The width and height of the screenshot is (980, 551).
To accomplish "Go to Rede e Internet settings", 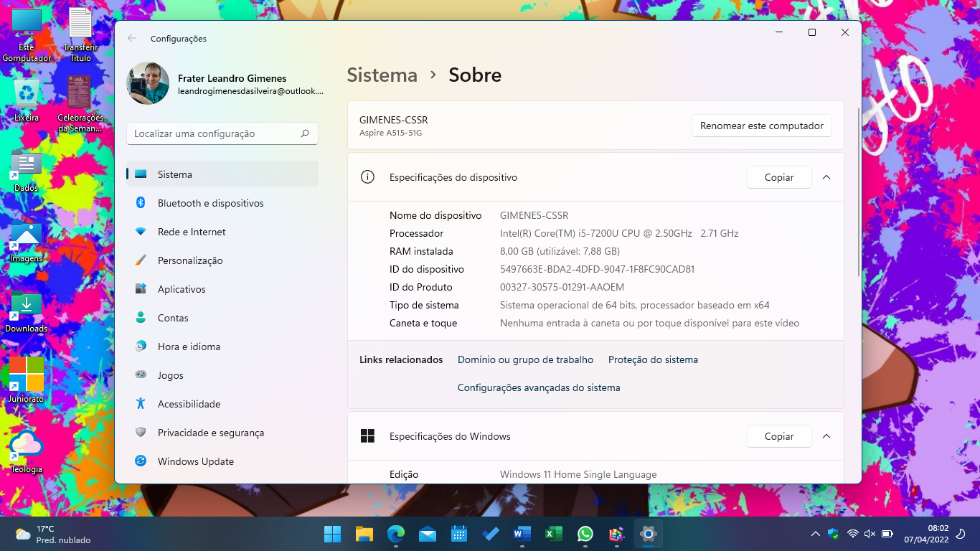I will point(222,232).
